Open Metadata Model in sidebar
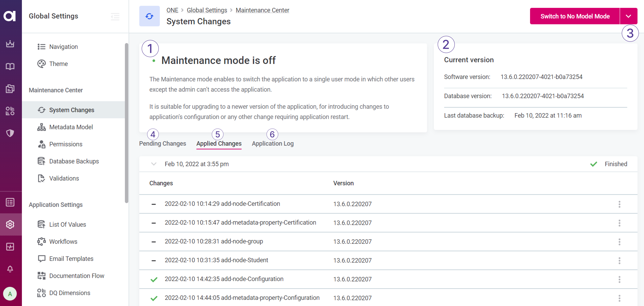The height and width of the screenshot is (306, 644). click(x=71, y=127)
